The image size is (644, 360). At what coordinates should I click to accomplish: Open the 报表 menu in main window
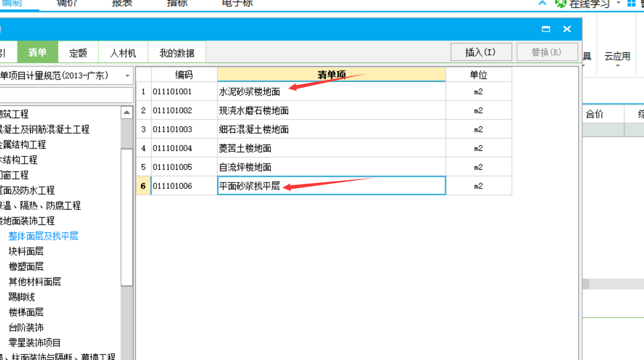coord(122,4)
